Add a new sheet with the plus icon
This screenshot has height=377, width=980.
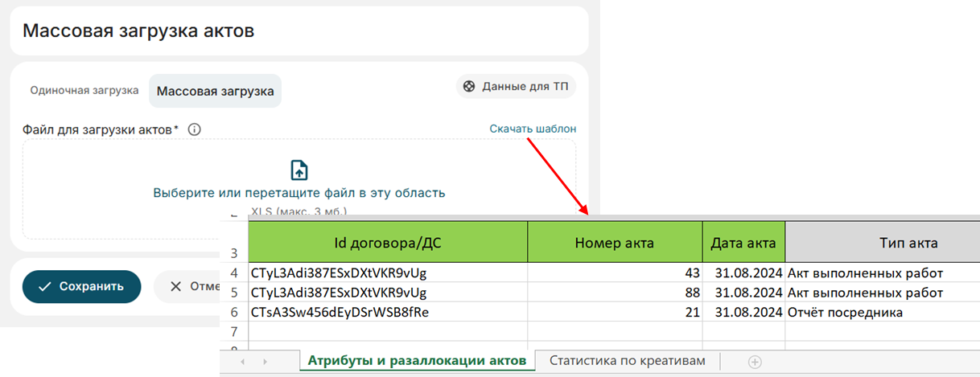coord(754,362)
